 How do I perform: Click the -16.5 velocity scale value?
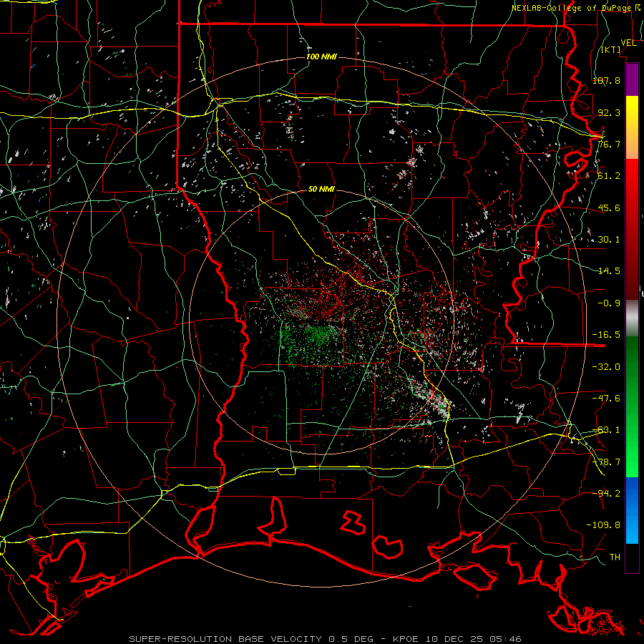point(606,335)
